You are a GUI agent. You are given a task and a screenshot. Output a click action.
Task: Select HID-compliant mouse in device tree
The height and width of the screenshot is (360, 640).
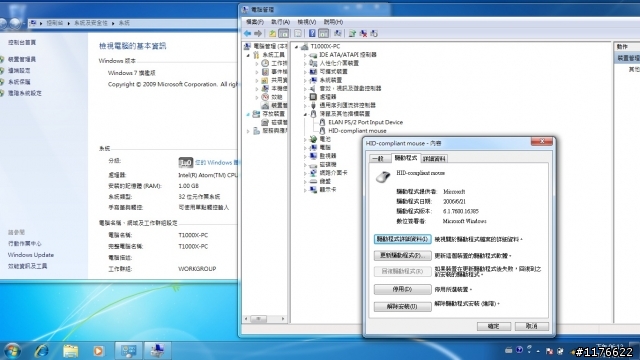pyautogui.click(x=357, y=131)
